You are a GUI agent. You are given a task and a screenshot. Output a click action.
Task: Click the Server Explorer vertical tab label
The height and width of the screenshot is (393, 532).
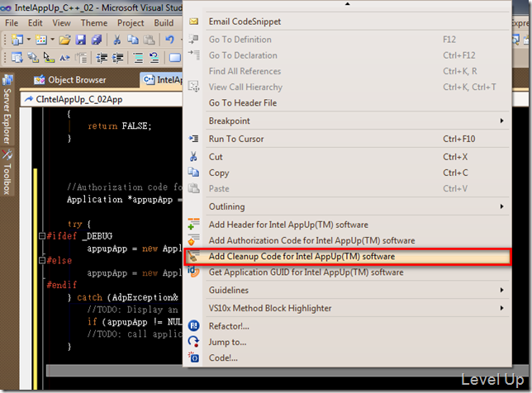pyautogui.click(x=7, y=116)
